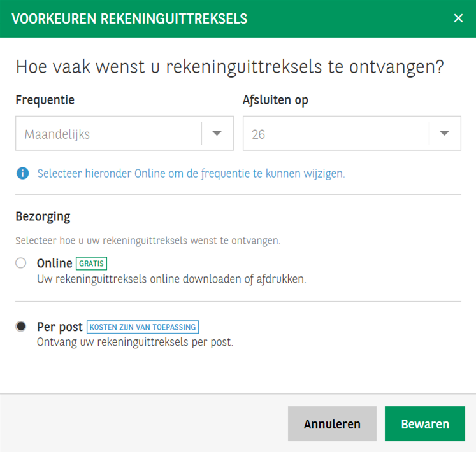
Task: Click the Afsluiten op field label
Action: pos(276,100)
